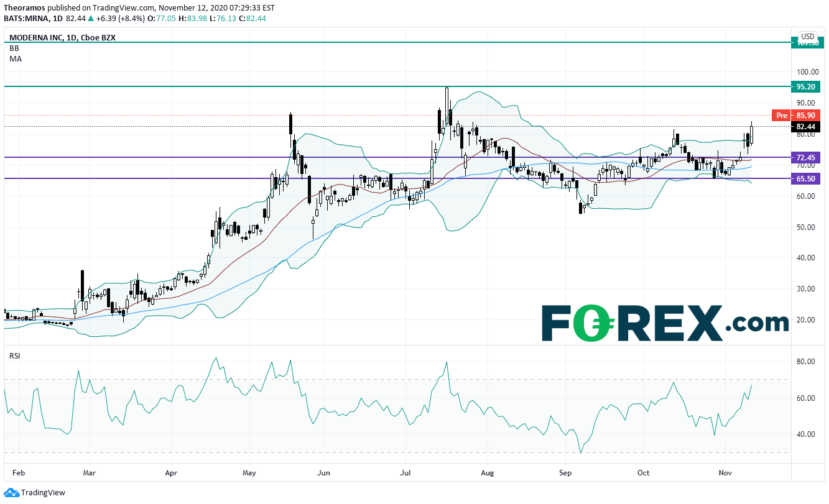Image resolution: width=829 pixels, height=504 pixels.
Task: Click the MODERNA INC, 1D, Cboe BZX title
Action: pos(62,37)
